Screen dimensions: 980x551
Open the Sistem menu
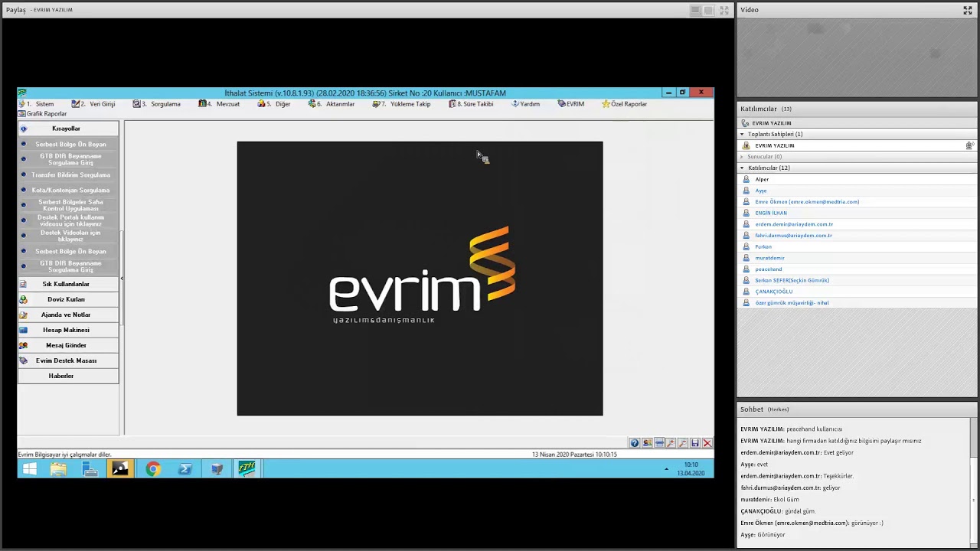(38, 104)
